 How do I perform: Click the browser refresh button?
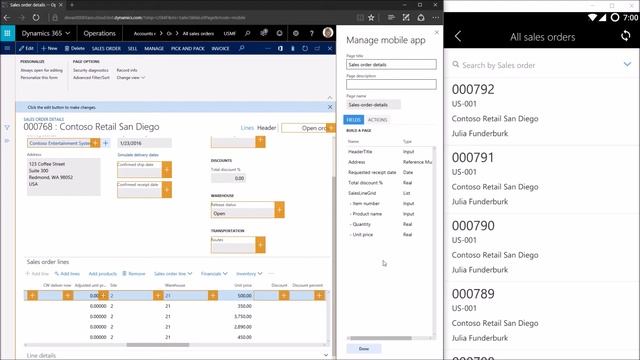pyautogui.click(x=36, y=18)
